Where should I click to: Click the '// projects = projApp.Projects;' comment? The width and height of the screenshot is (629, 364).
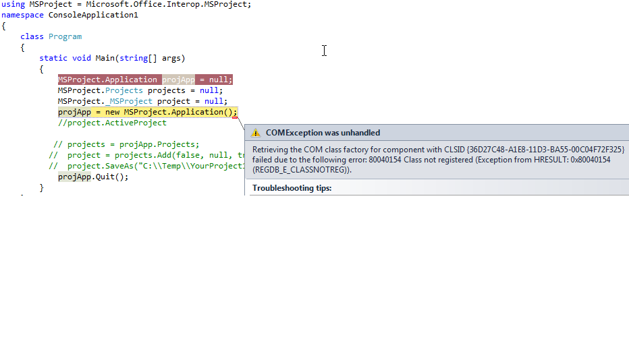point(126,145)
